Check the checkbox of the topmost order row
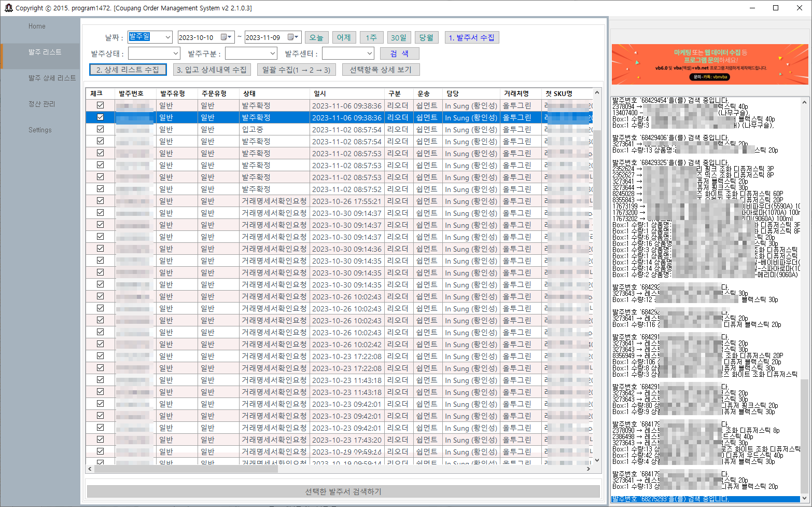812x507 pixels. [99, 105]
